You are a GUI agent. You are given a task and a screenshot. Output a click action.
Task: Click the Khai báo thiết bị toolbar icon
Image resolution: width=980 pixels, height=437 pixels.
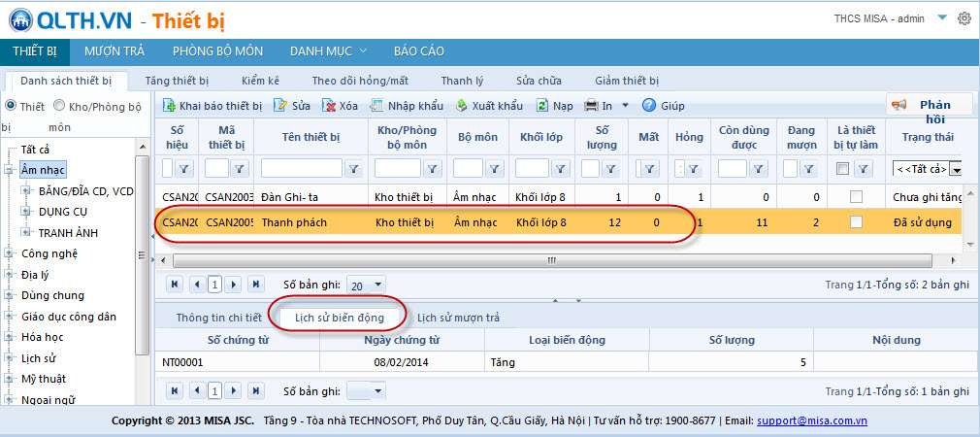point(170,106)
